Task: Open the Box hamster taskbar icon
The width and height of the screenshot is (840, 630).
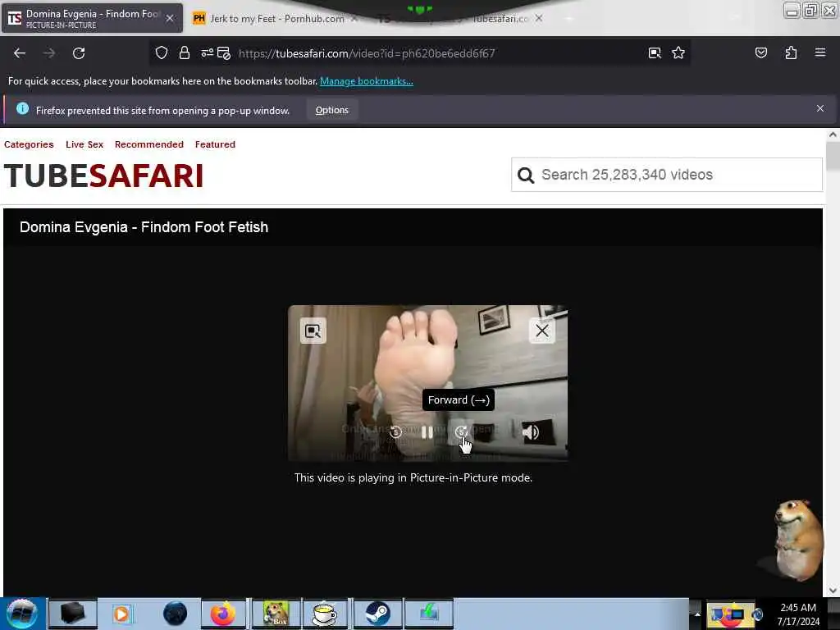Action: pos(276,614)
